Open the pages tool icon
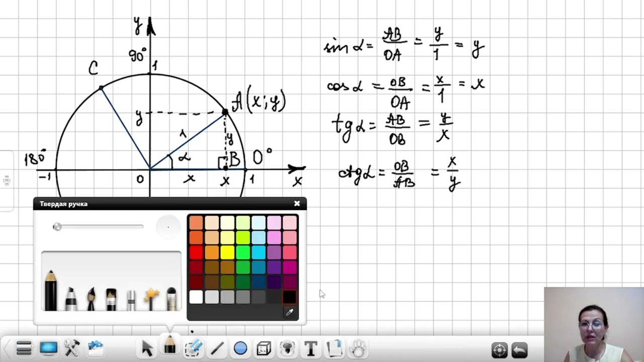The image size is (644, 362). (334, 348)
